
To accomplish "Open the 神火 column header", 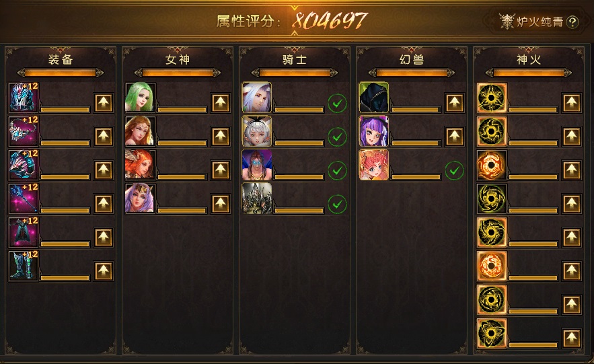I will point(529,59).
